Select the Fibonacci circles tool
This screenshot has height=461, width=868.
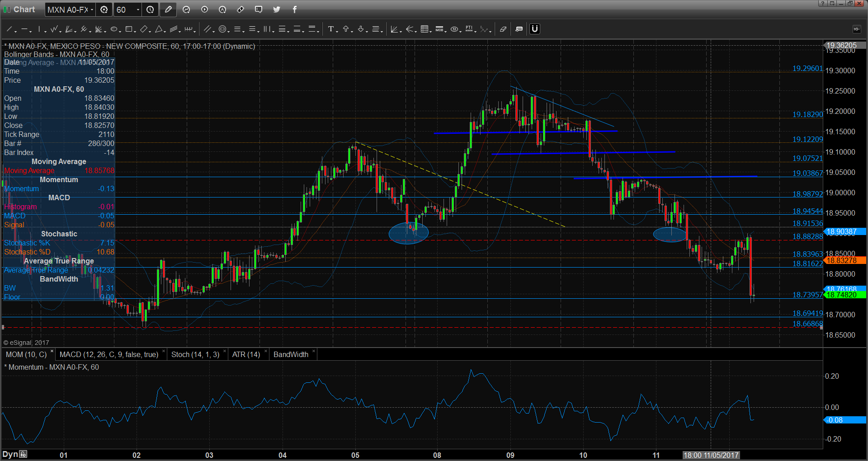[222, 29]
